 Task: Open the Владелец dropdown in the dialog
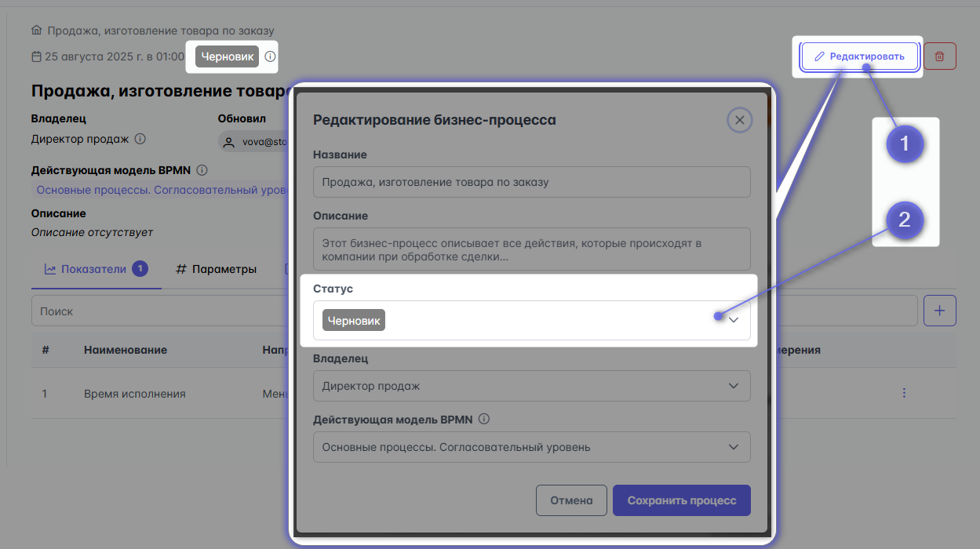coord(733,386)
